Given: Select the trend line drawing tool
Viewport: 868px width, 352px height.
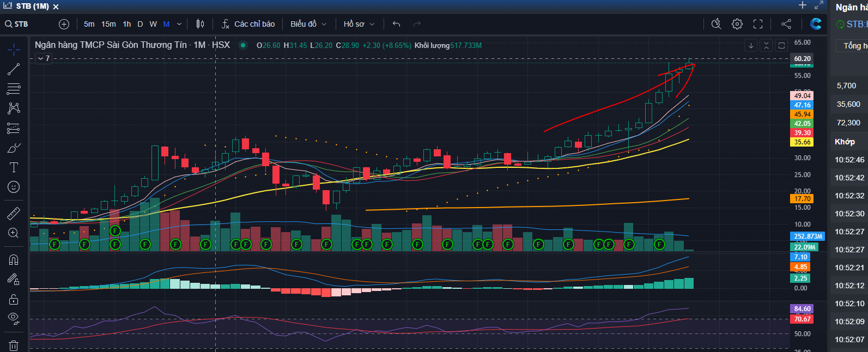Looking at the screenshot, I should click(14, 69).
